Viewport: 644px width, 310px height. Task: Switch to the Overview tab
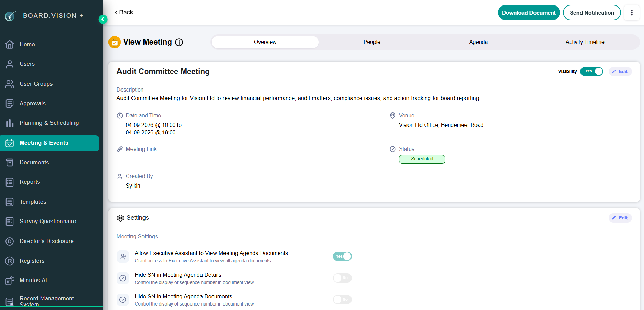[265, 42]
